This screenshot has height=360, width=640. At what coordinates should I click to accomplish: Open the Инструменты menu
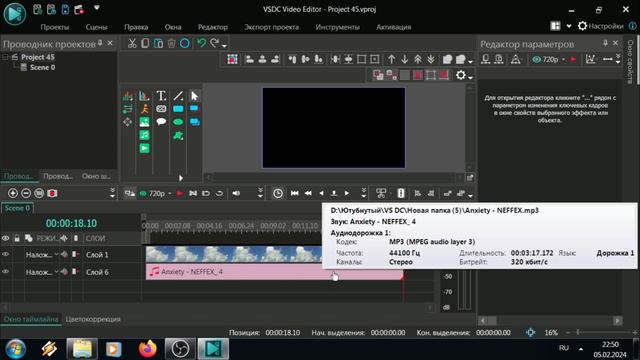[338, 27]
